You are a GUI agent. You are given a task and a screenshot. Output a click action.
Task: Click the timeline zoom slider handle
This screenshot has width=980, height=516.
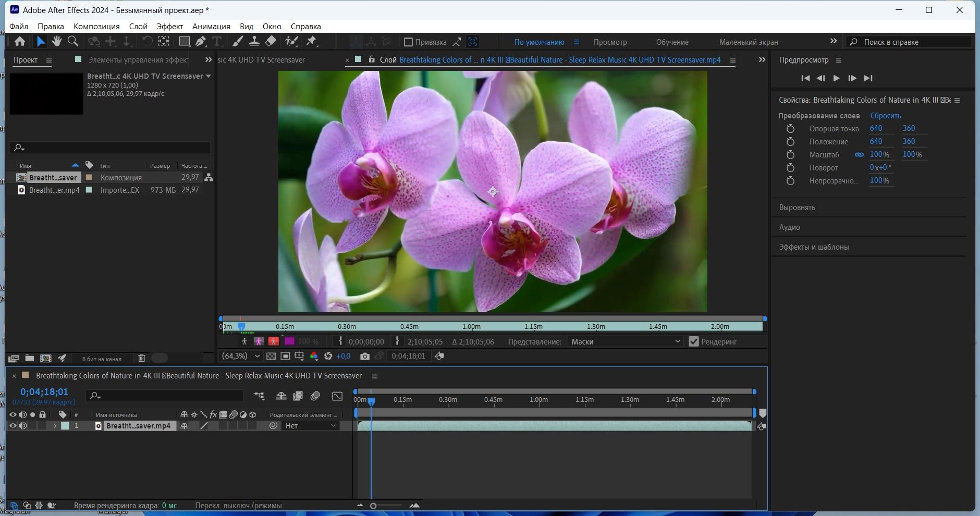pyautogui.click(x=373, y=506)
